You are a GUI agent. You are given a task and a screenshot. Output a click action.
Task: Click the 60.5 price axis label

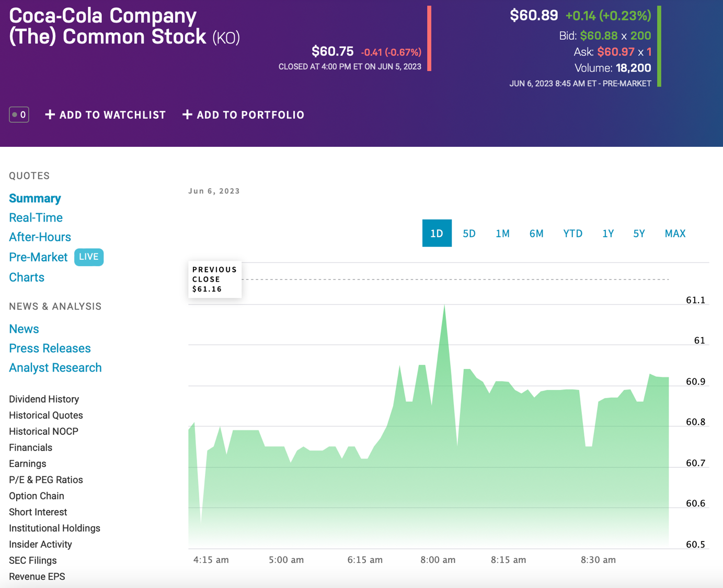695,545
